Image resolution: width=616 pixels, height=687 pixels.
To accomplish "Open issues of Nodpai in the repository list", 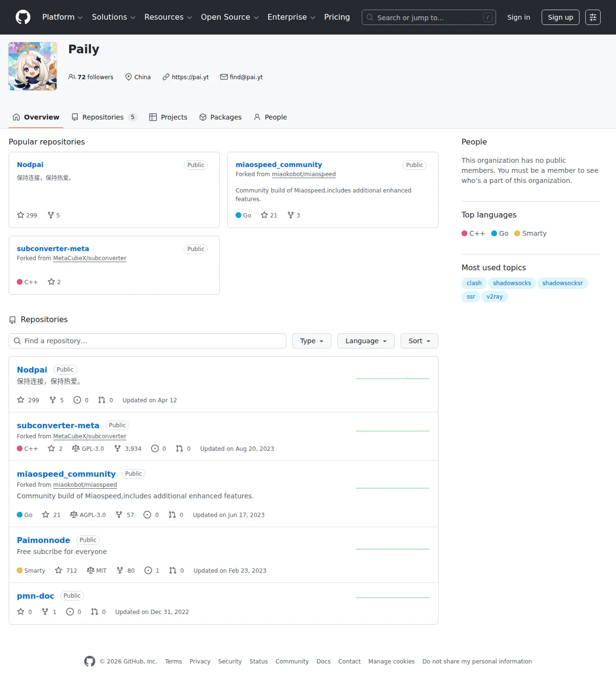I will [81, 400].
